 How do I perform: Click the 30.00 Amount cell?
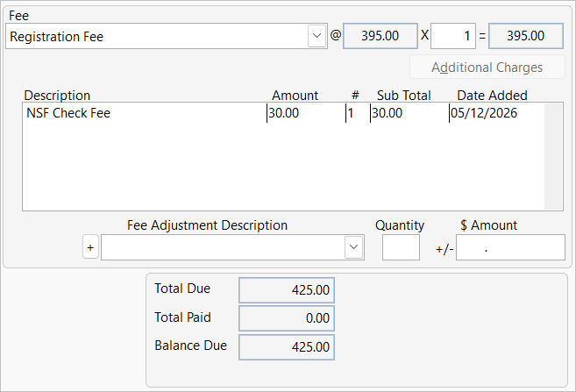coord(283,113)
